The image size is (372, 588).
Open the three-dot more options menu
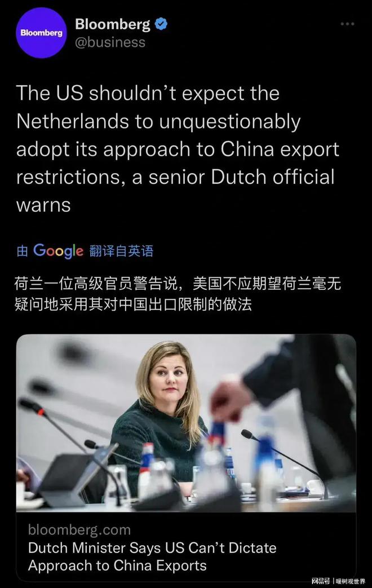(347, 24)
